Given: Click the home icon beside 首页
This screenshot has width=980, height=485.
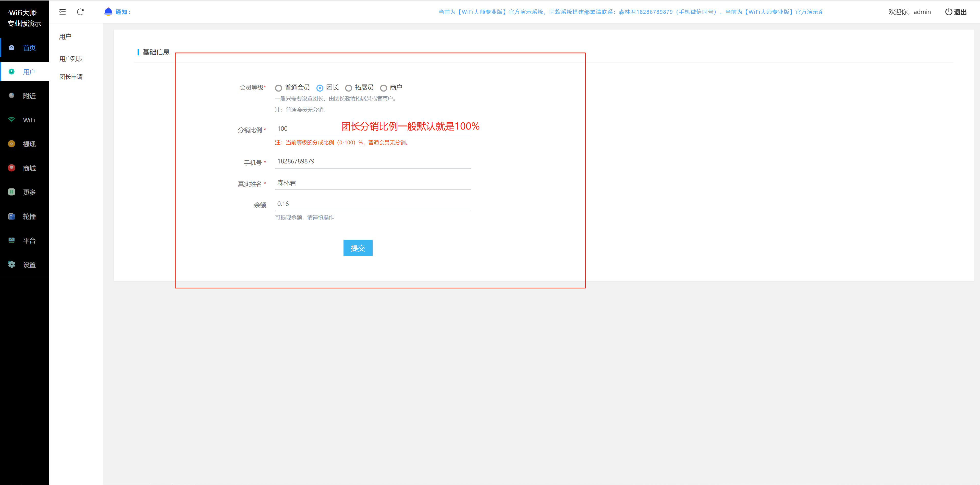Looking at the screenshot, I should coord(11,47).
